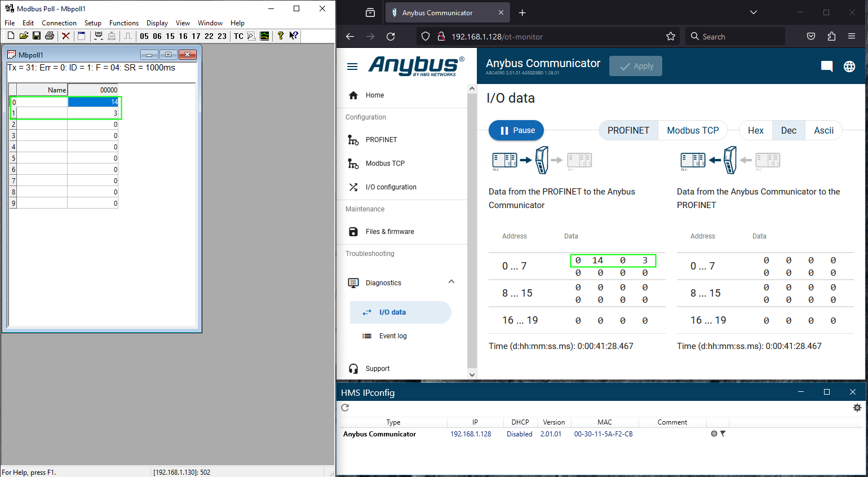Screen dimensions: 868x477
Task: Switch data format to Hex
Action: coord(755,130)
